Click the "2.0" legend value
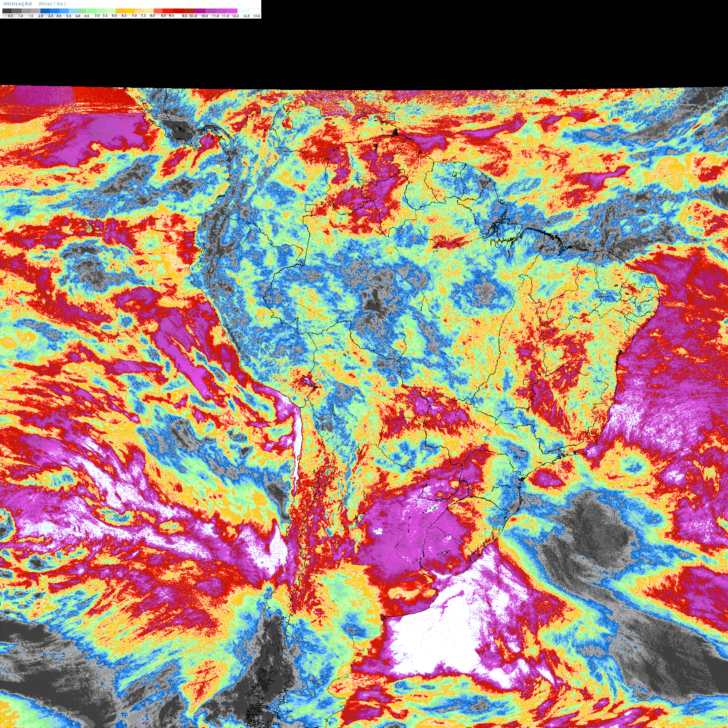Screen dimensions: 728x728 coord(40,16)
